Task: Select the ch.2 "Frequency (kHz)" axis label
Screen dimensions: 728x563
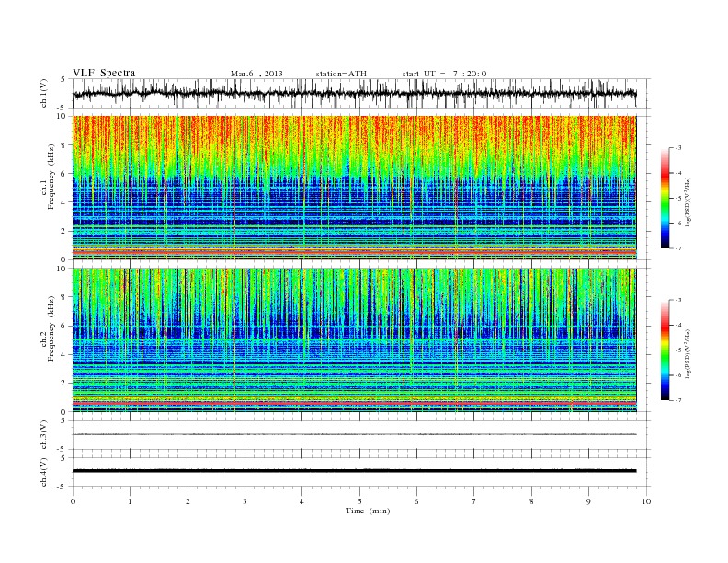Action: (51, 327)
